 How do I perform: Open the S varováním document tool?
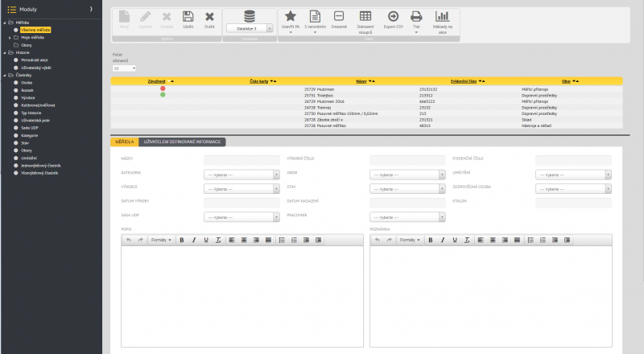click(x=315, y=16)
